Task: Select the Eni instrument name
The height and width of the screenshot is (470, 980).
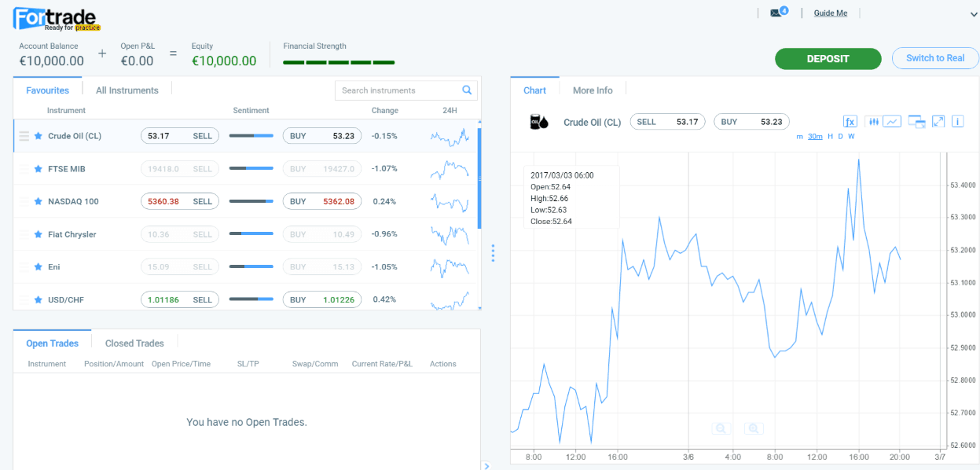Action: click(54, 267)
